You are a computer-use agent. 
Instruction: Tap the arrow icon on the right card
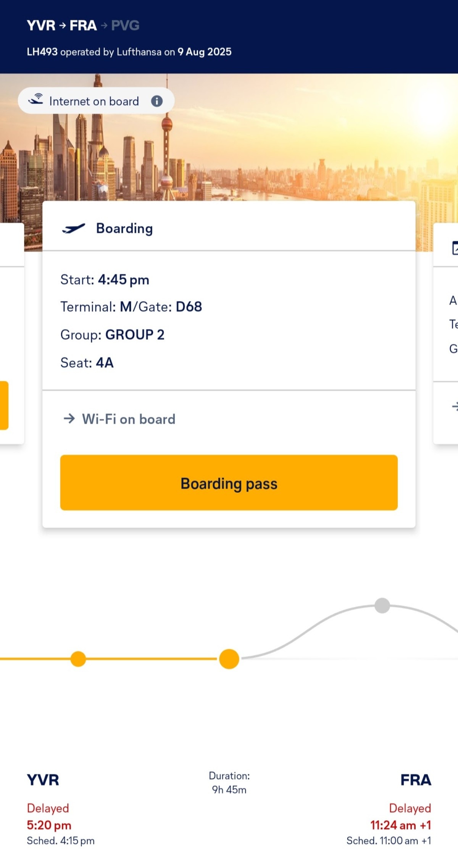(x=455, y=407)
